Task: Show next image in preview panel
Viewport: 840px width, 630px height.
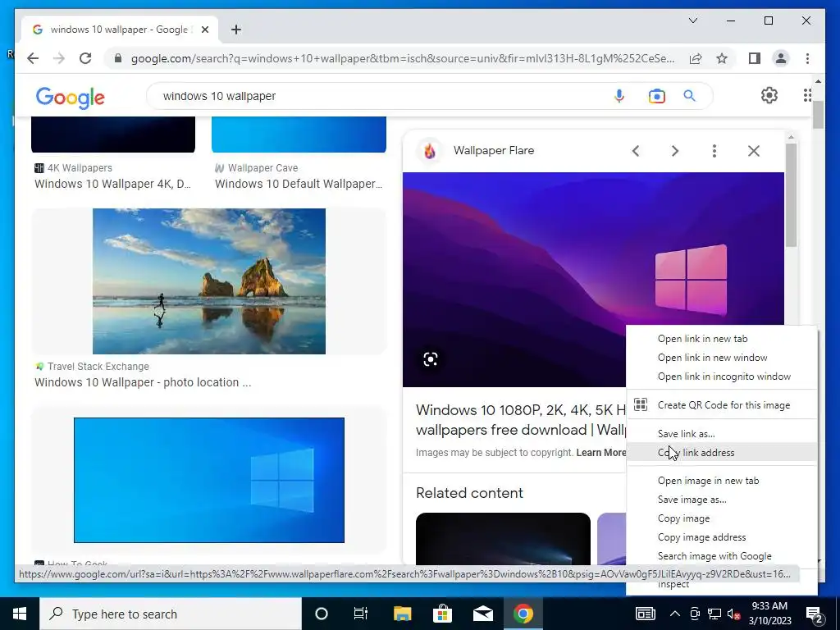Action: (675, 151)
